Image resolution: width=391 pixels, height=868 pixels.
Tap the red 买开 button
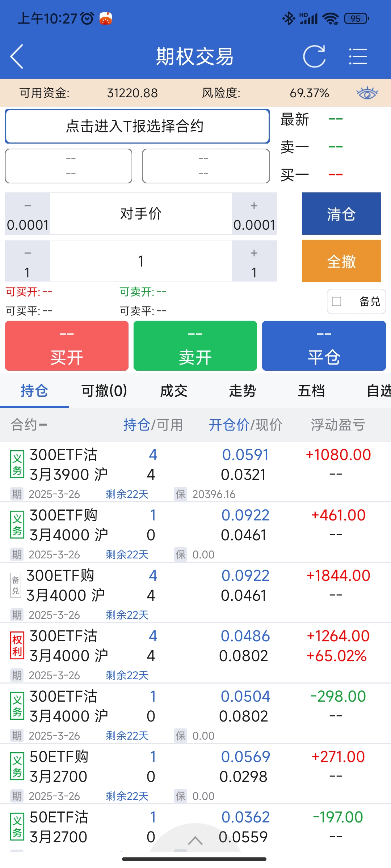(67, 346)
